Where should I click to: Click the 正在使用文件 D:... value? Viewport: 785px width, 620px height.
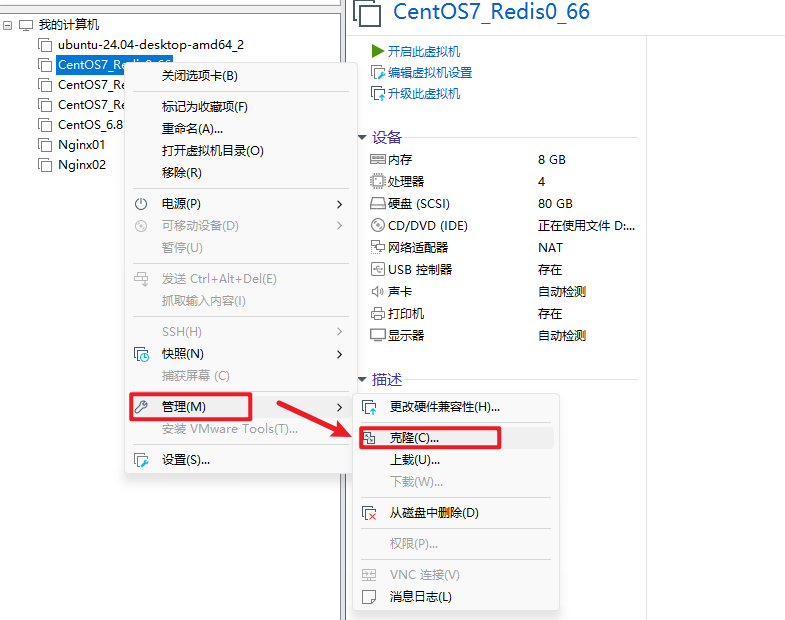(586, 226)
